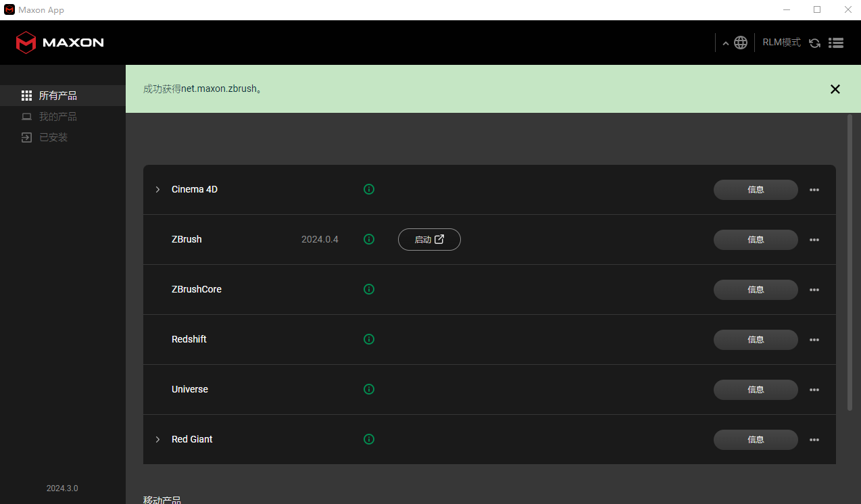Click the 我的产品 laptop icon
This screenshot has height=504, width=861.
(26, 117)
